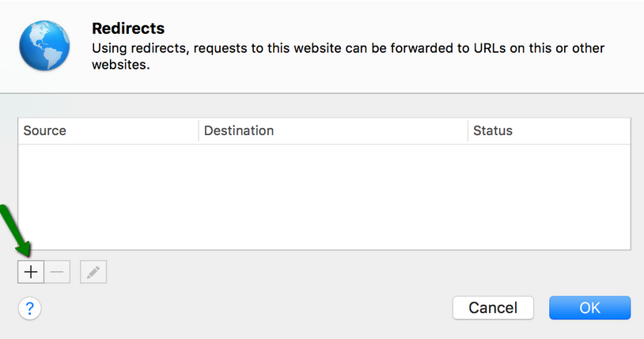
Task: Click the pencil edit redirect button
Action: point(93,272)
